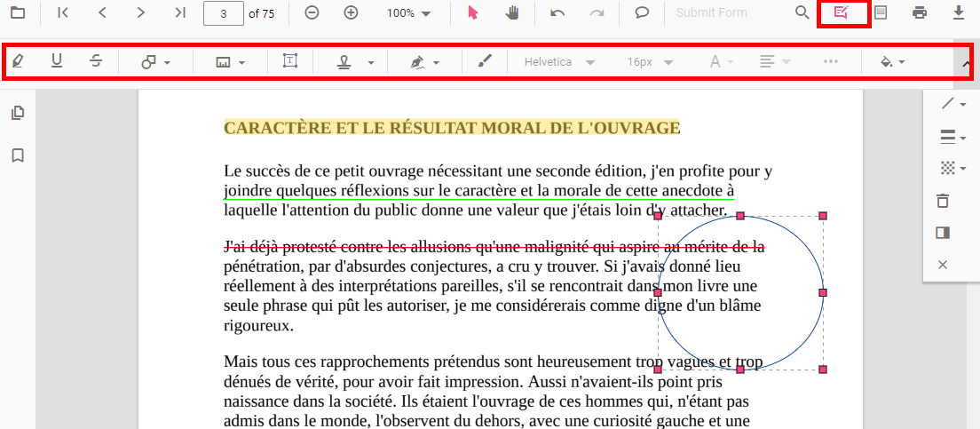Select the Highlight annotation tool
980x429 pixels.
tap(18, 61)
